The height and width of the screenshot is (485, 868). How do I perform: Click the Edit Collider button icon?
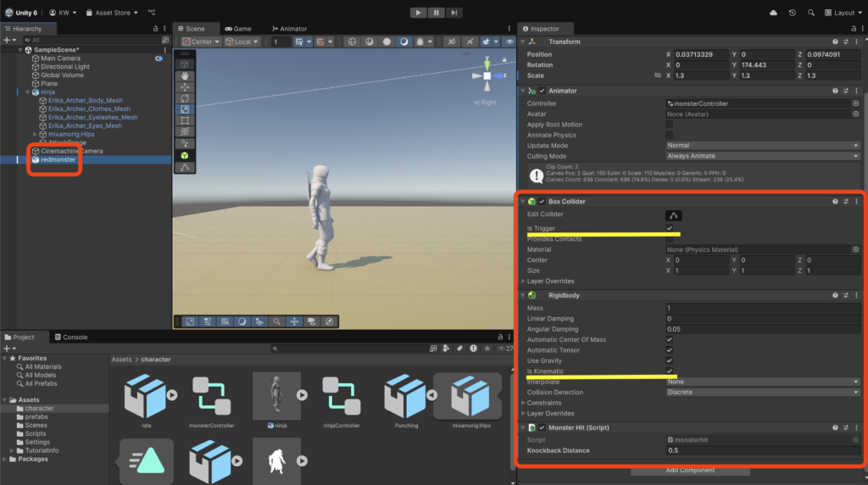(674, 215)
